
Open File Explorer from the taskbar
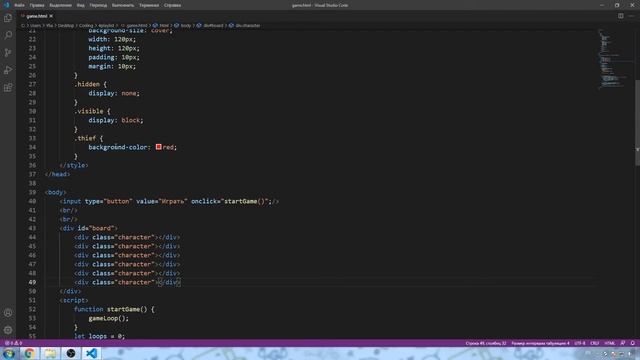coord(50,353)
